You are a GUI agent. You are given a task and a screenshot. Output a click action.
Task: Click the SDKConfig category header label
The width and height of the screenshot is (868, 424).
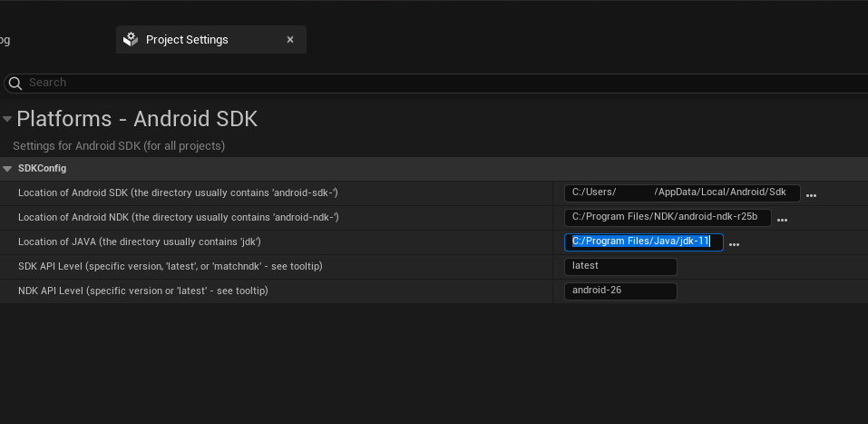coord(42,169)
